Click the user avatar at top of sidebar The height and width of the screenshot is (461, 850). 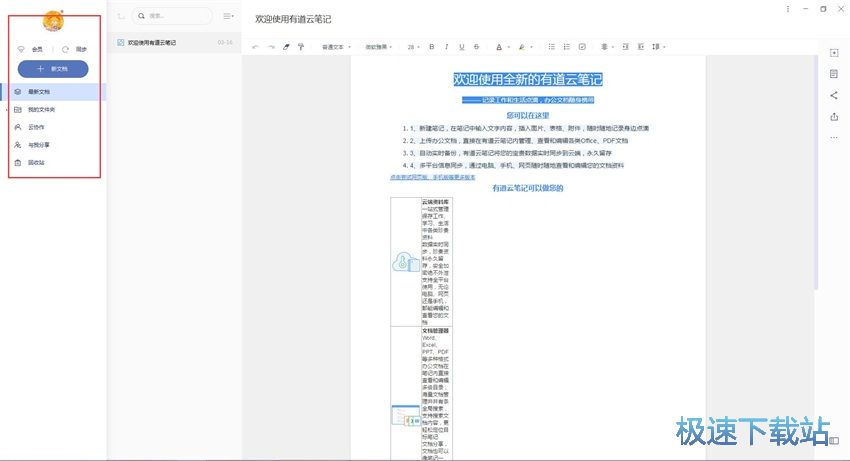click(x=53, y=21)
